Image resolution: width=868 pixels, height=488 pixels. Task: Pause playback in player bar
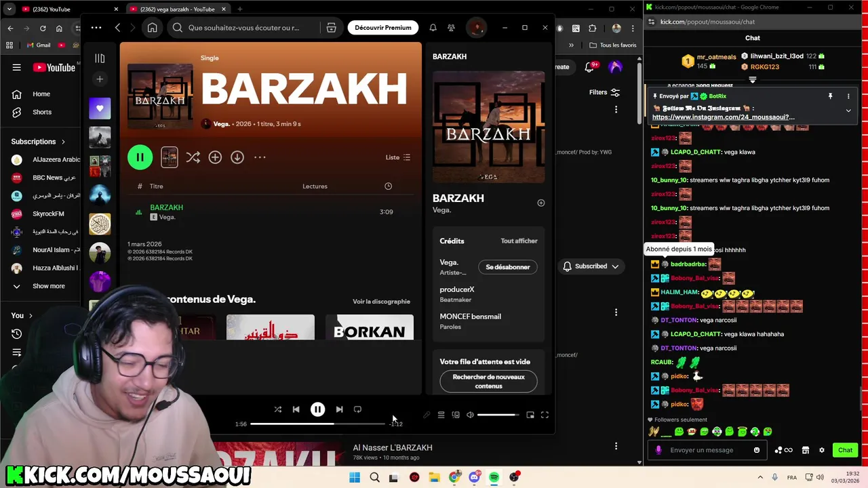(317, 409)
